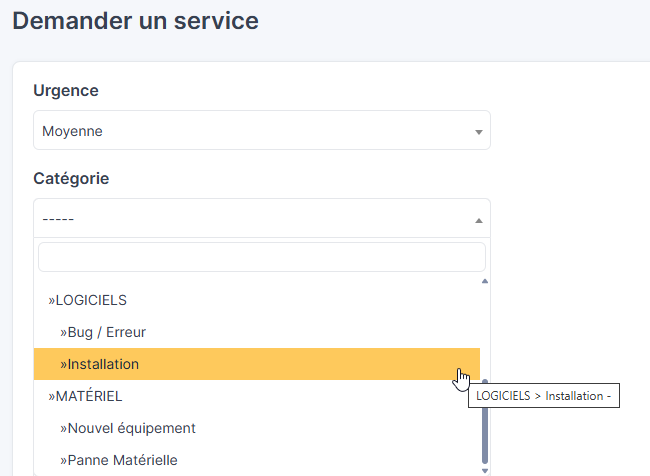Screen dimensions: 650x476
Task: Click the category list scroll-up arrow
Action: pyautogui.click(x=486, y=282)
